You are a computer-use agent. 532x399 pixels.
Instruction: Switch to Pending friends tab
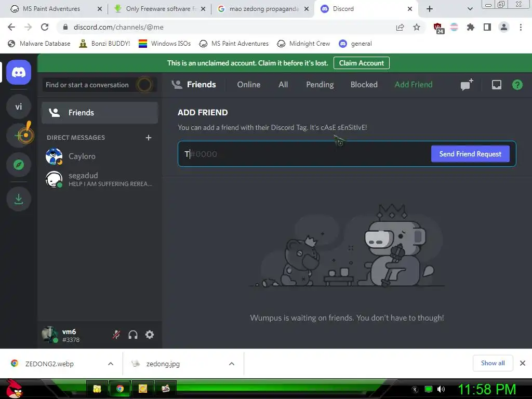(320, 85)
